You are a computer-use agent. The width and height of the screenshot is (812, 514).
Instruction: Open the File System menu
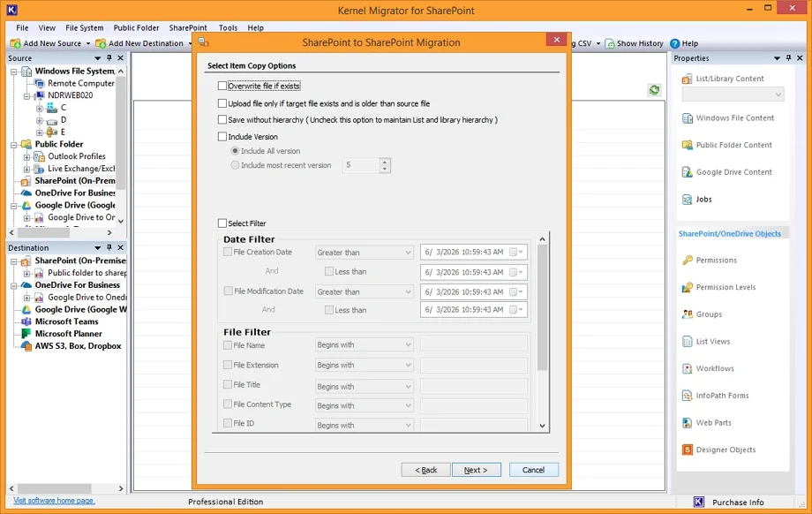tap(85, 28)
